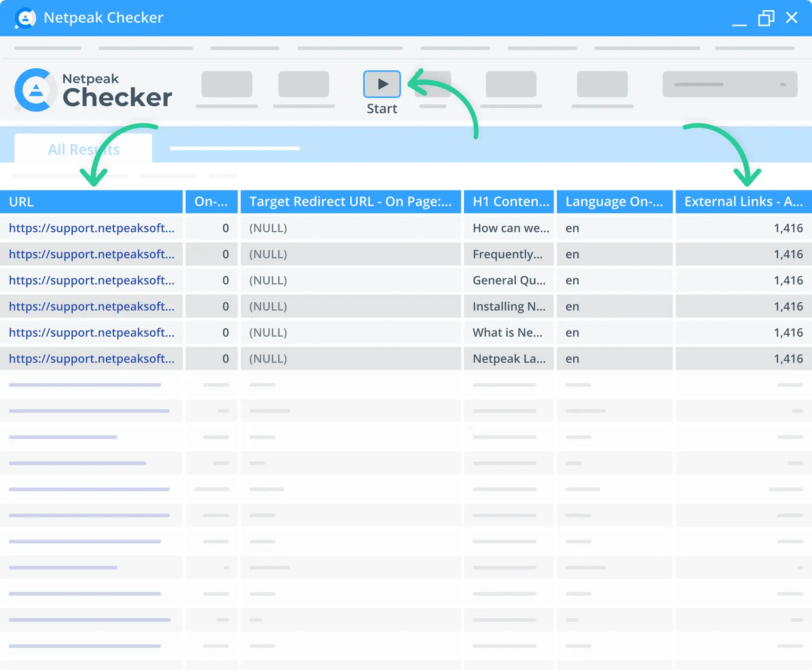Screen dimensions: 812x670
Task: Maximize the Netpeak Checker window
Action: 766,18
